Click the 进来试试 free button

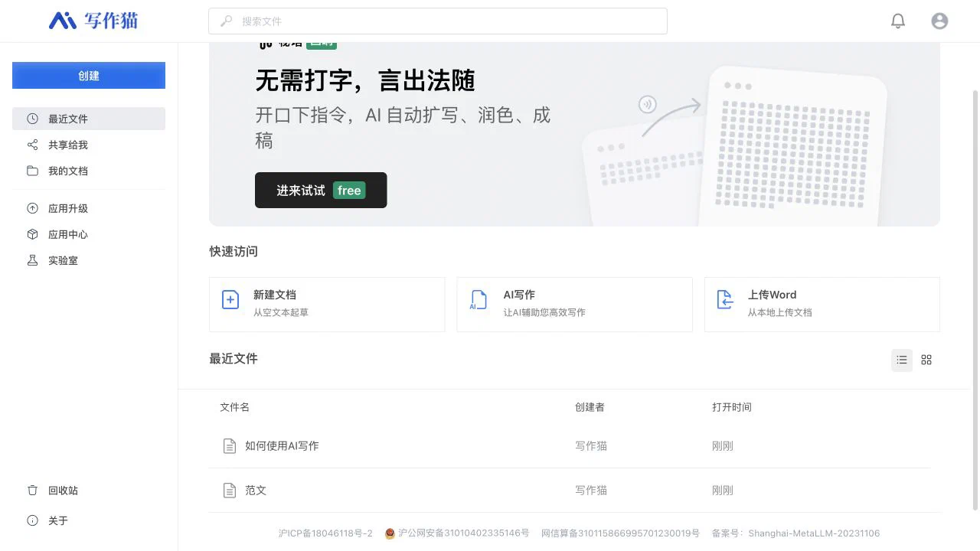321,190
